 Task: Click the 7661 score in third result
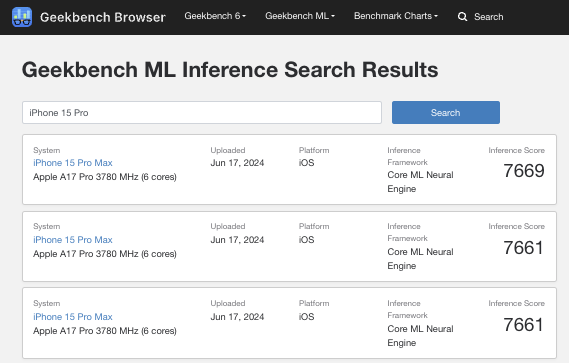[523, 325]
